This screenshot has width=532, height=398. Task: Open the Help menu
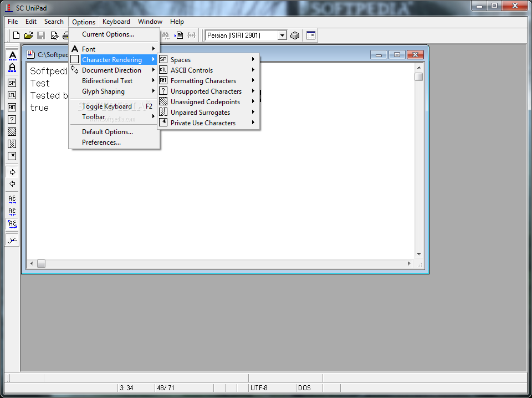pyautogui.click(x=177, y=22)
